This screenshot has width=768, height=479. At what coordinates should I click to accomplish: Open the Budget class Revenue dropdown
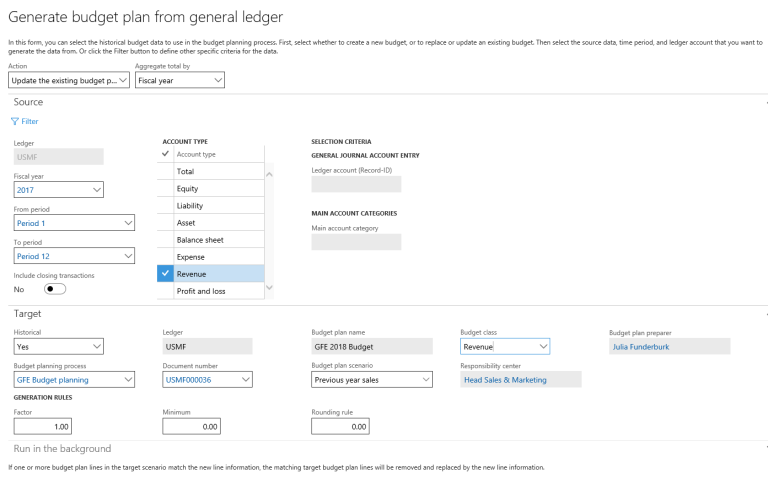pyautogui.click(x=505, y=347)
